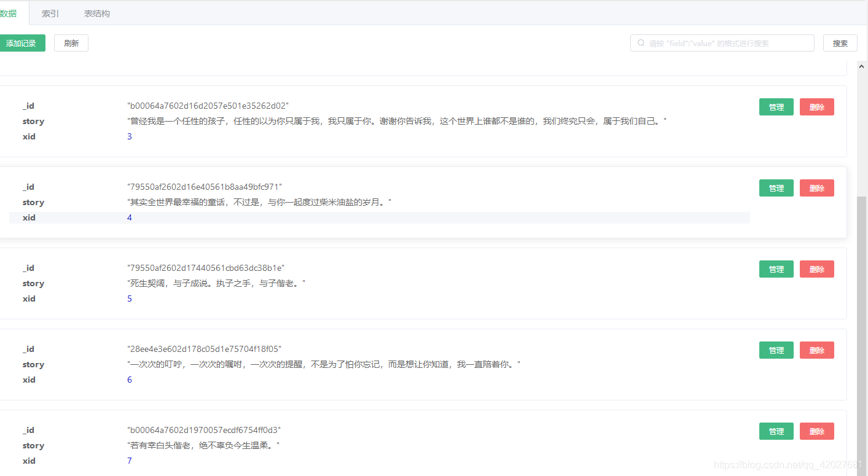Open the 表结构 tab
The image size is (868, 476).
97,14
